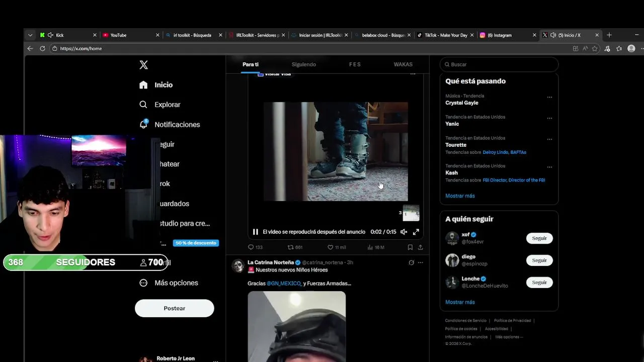This screenshot has width=644, height=362.
Task: Open options for Kash trend
Action: (x=549, y=167)
